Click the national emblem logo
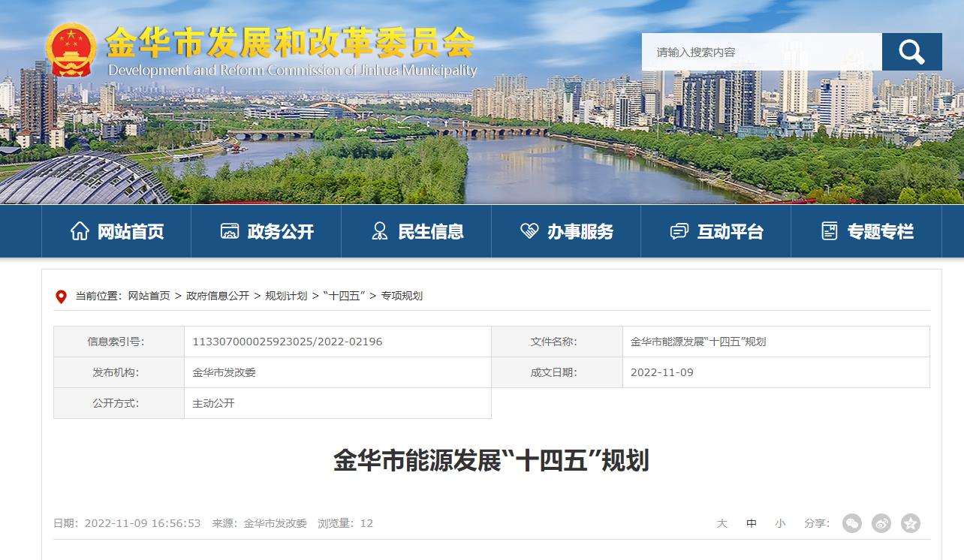 [x=71, y=50]
